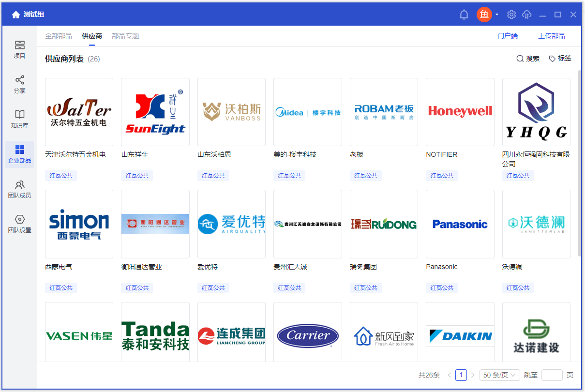Open the 天津沃尔特五金机电 supplier logo

click(x=79, y=112)
